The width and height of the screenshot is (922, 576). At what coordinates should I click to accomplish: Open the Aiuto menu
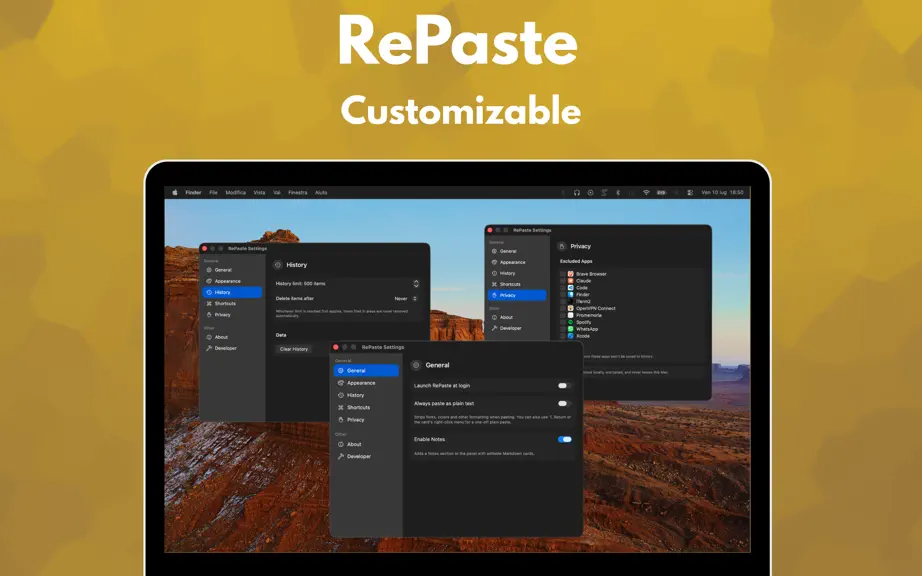point(321,192)
